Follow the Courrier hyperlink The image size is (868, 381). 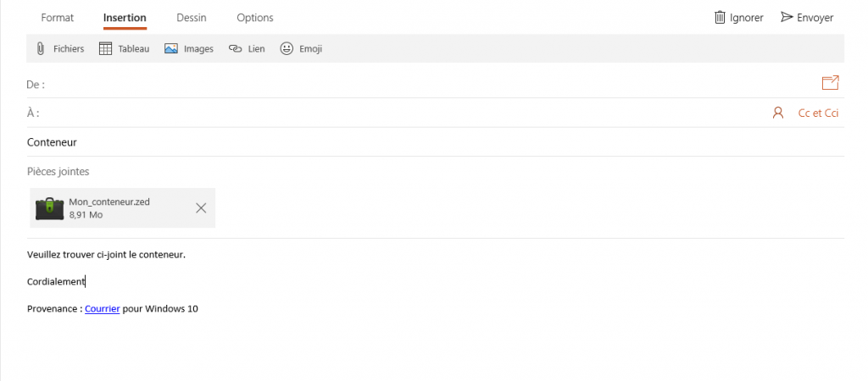pos(103,308)
